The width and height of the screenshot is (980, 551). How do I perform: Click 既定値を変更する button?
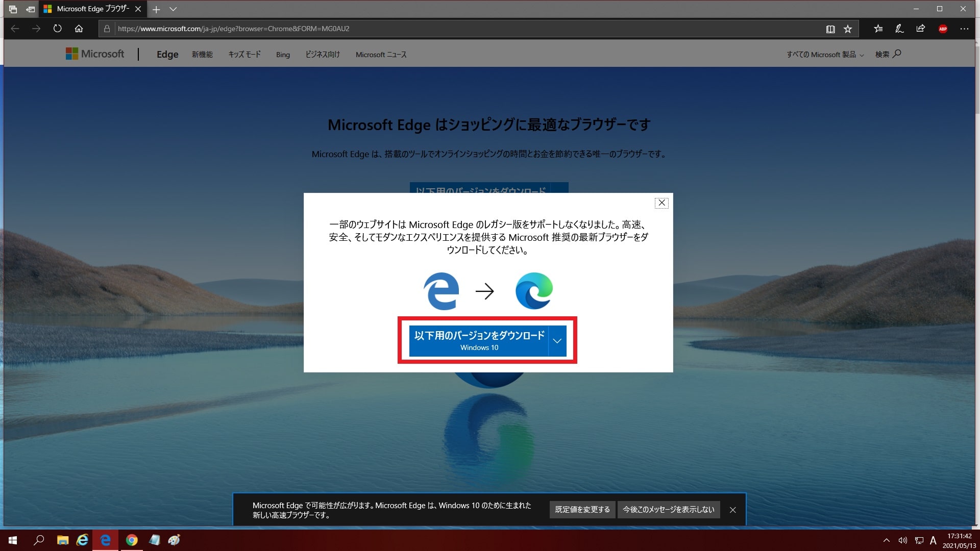point(582,510)
